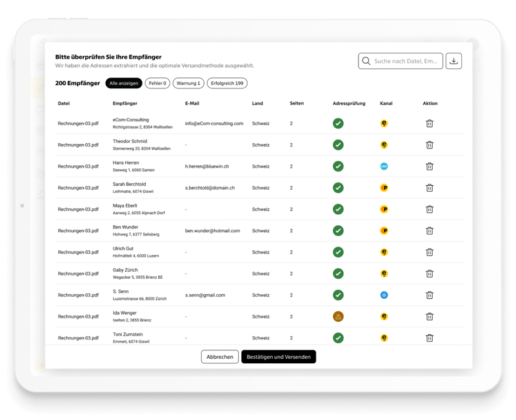516x420 pixels.
Task: Open the ePost channel icon for eCom-Consulting
Action: pos(384,123)
